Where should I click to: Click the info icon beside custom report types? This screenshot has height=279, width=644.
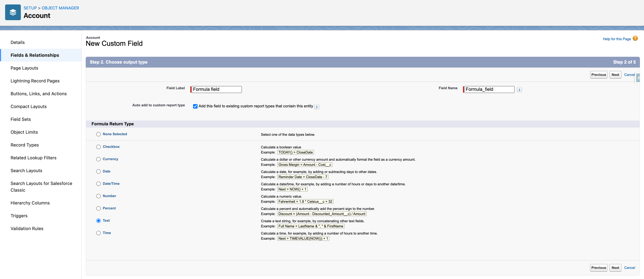pos(317,107)
